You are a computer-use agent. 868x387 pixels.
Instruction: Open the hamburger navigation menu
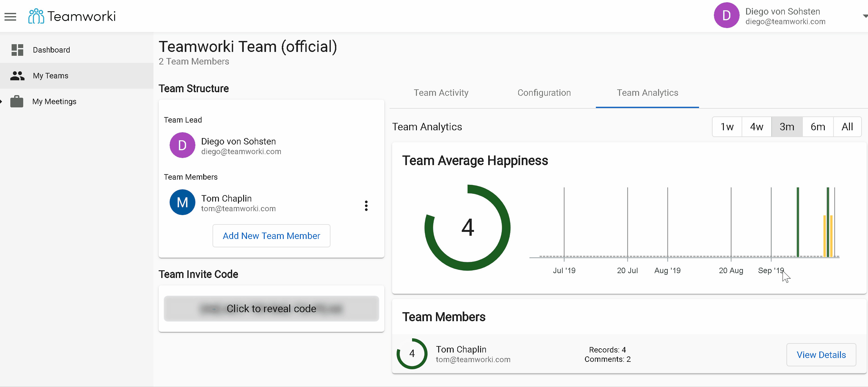[10, 16]
